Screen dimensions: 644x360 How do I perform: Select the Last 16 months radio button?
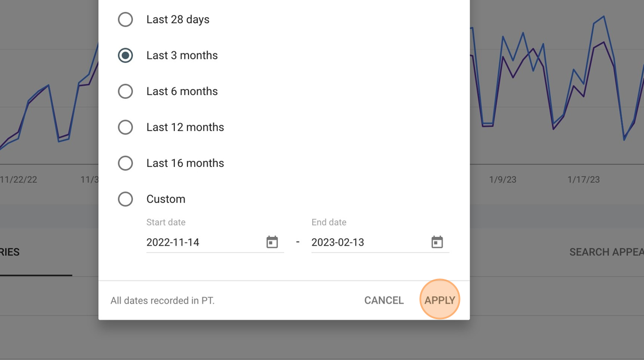pos(125,163)
